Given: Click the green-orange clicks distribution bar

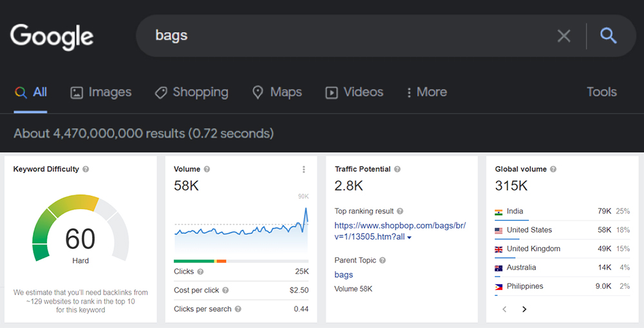Looking at the screenshot, I should pyautogui.click(x=241, y=261).
